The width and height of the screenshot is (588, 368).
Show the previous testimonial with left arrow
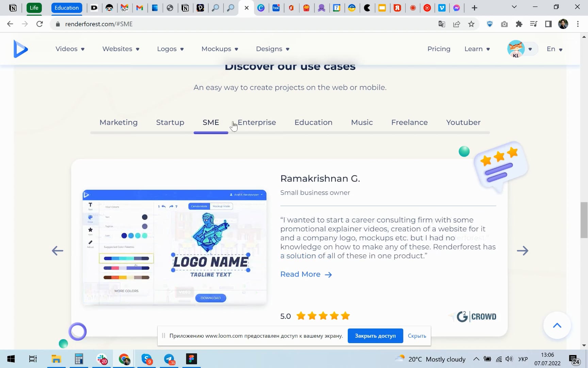point(58,251)
